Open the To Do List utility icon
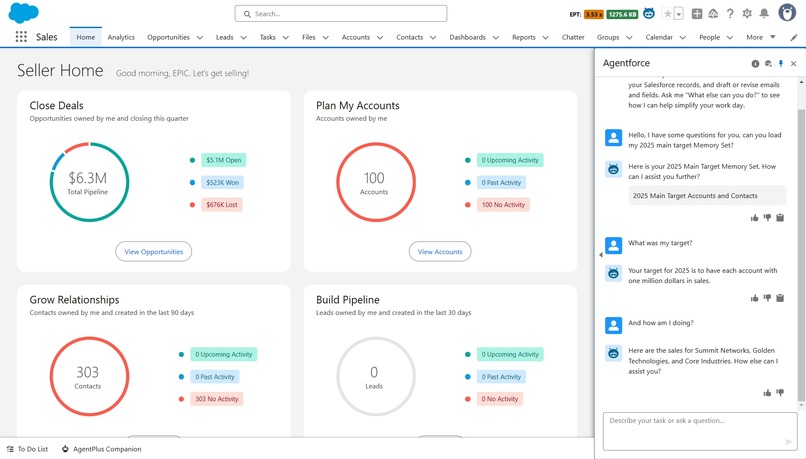806x459 pixels. [x=27, y=449]
